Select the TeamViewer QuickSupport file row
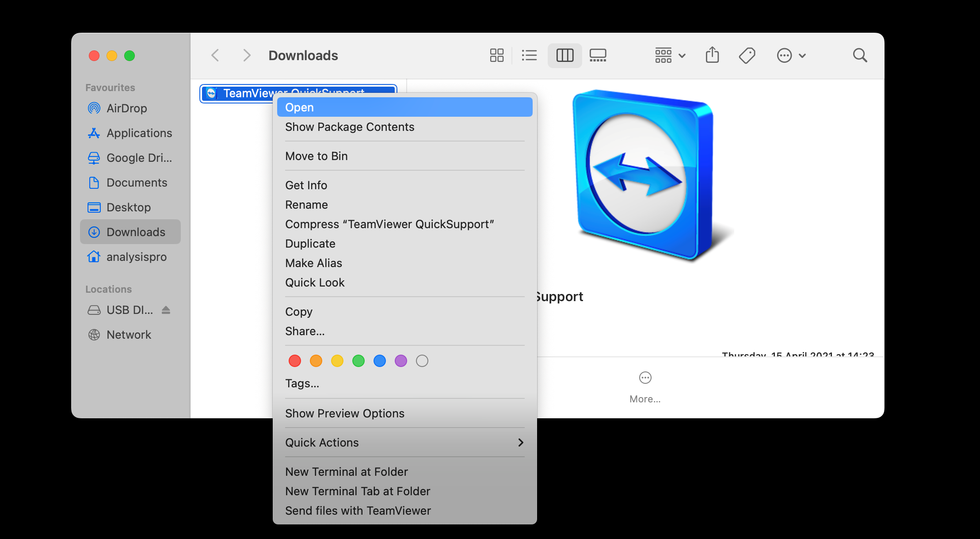The image size is (980, 539). [298, 93]
